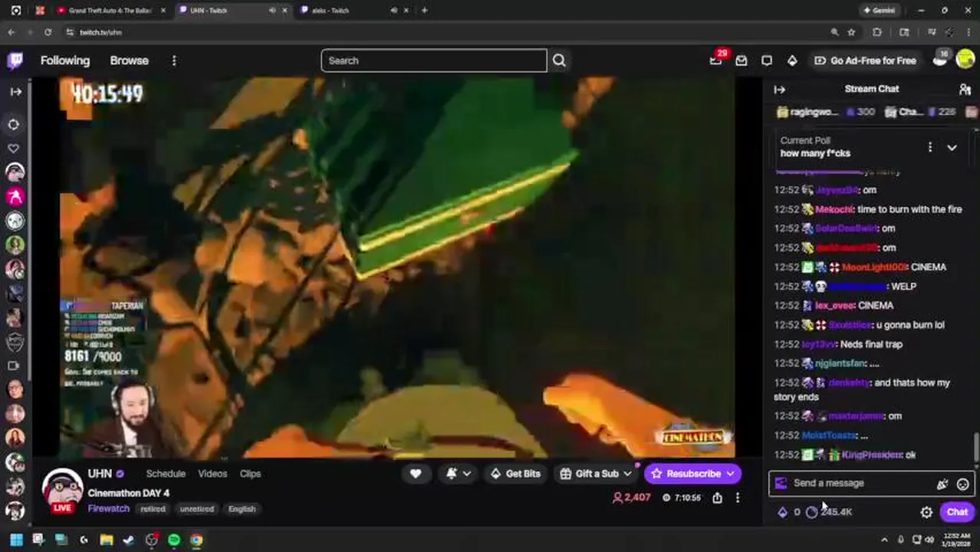Image resolution: width=980 pixels, height=552 pixels.
Task: Open the chat community users icon
Action: [x=965, y=90]
